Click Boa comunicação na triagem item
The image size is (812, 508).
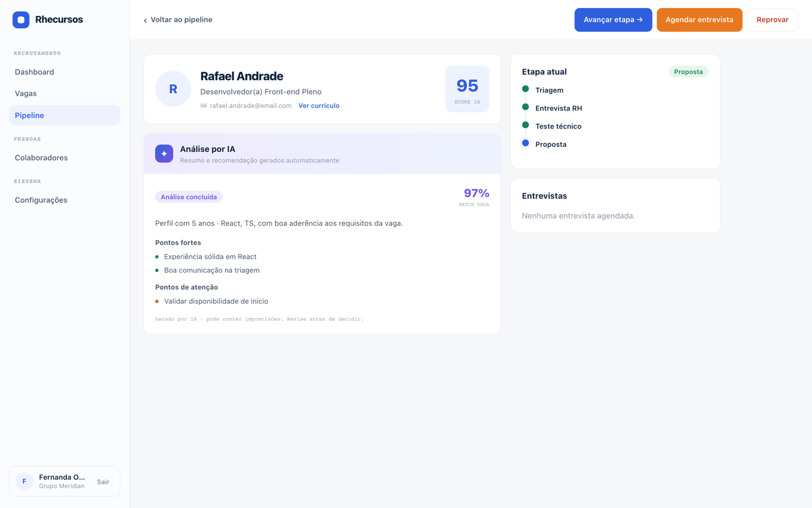(x=212, y=270)
